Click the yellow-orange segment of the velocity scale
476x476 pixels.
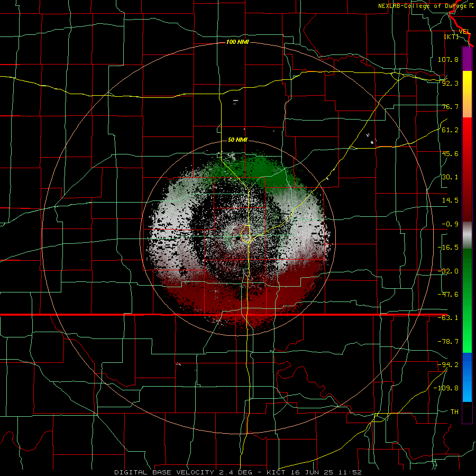(x=467, y=94)
